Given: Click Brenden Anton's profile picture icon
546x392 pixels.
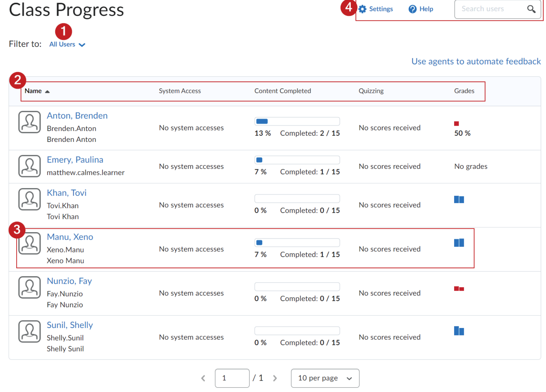Looking at the screenshot, I should 29,122.
